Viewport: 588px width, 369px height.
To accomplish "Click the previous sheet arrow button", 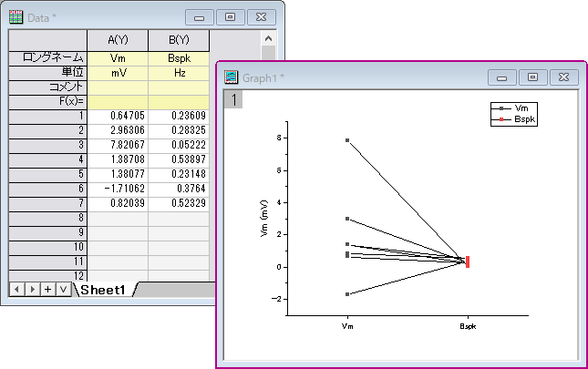I will pyautogui.click(x=17, y=290).
